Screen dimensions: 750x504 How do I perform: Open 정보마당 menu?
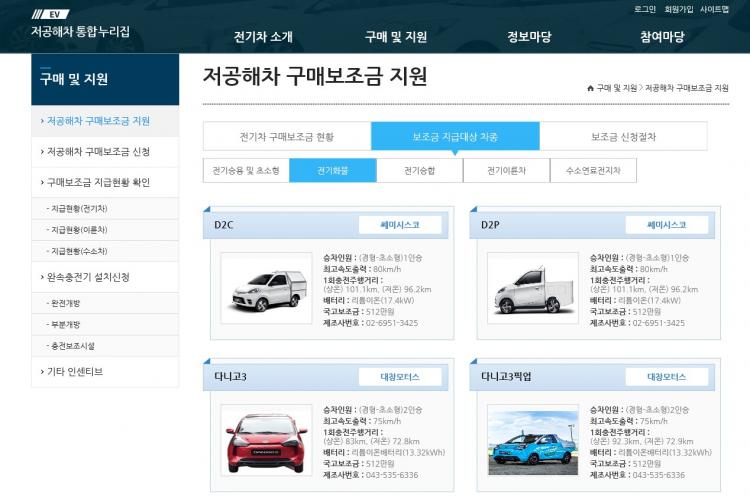[529, 37]
